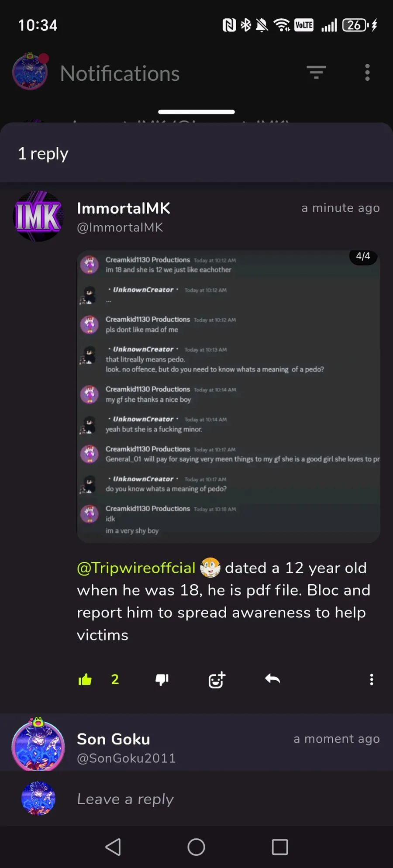
Task: View the attached chat screenshot image
Action: click(228, 396)
